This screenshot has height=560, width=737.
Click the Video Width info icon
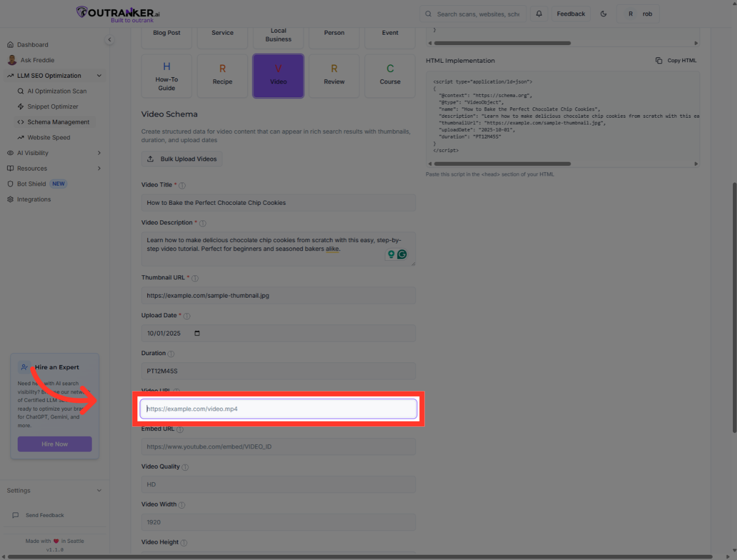pyautogui.click(x=181, y=505)
